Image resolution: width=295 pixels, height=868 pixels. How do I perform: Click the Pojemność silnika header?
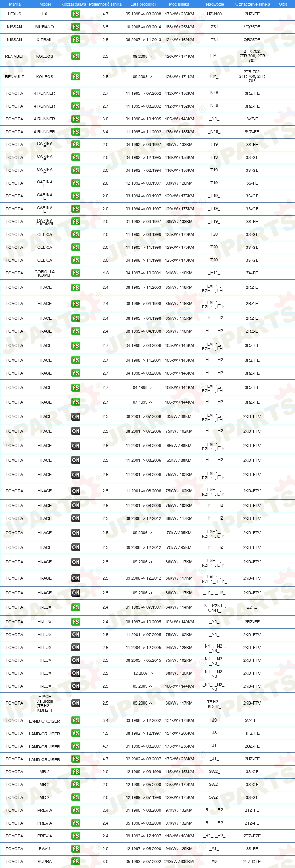click(x=105, y=4)
